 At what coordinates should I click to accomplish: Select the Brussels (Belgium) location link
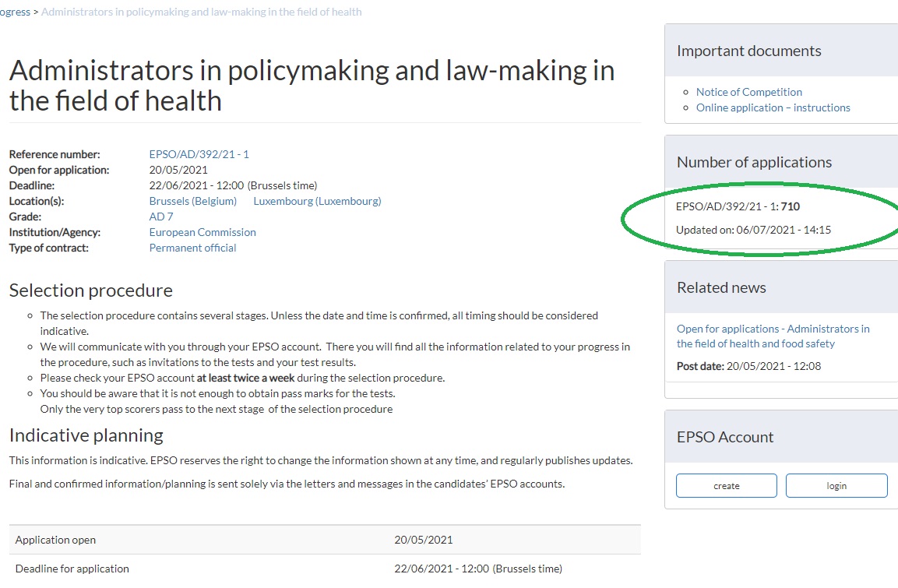[192, 201]
